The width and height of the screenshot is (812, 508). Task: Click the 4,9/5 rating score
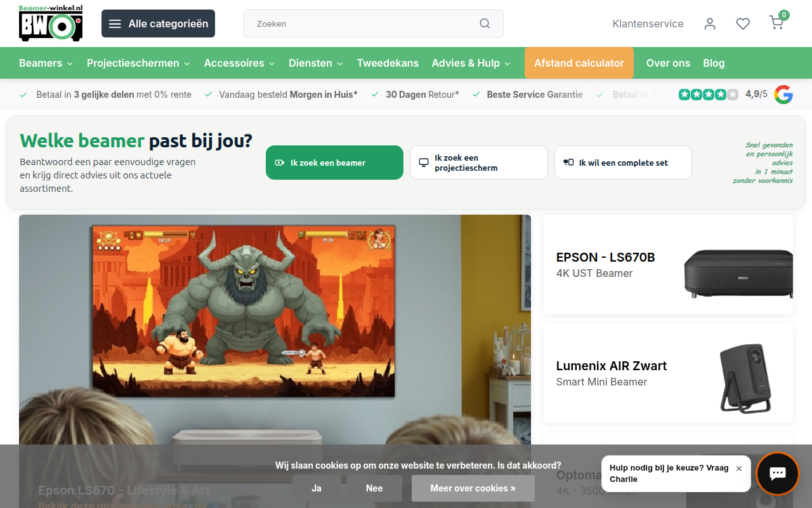(756, 94)
